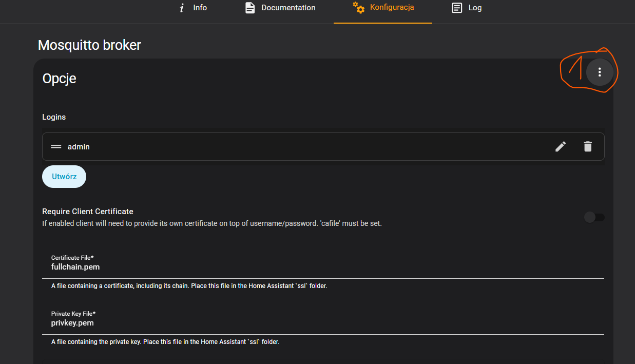Open the three-dot options menu in Opcje
Screen dimensions: 635x364
pos(599,72)
